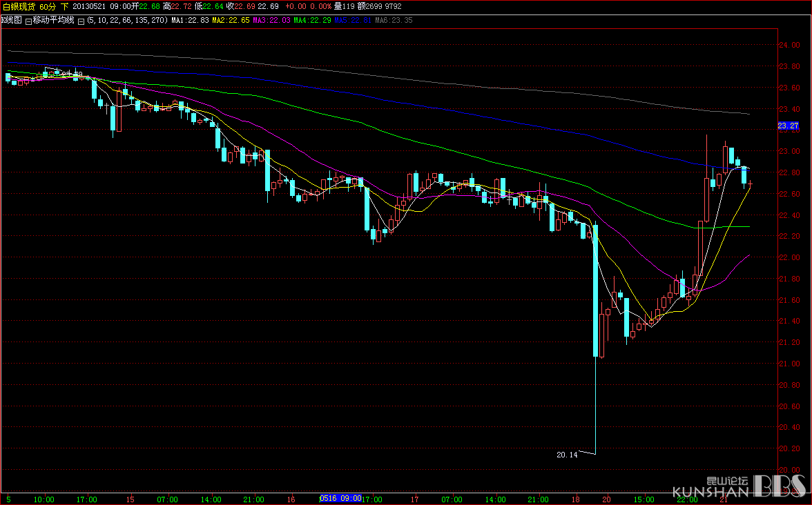Click the open price 22.68
This screenshot has height=505, width=812.
[150, 6]
